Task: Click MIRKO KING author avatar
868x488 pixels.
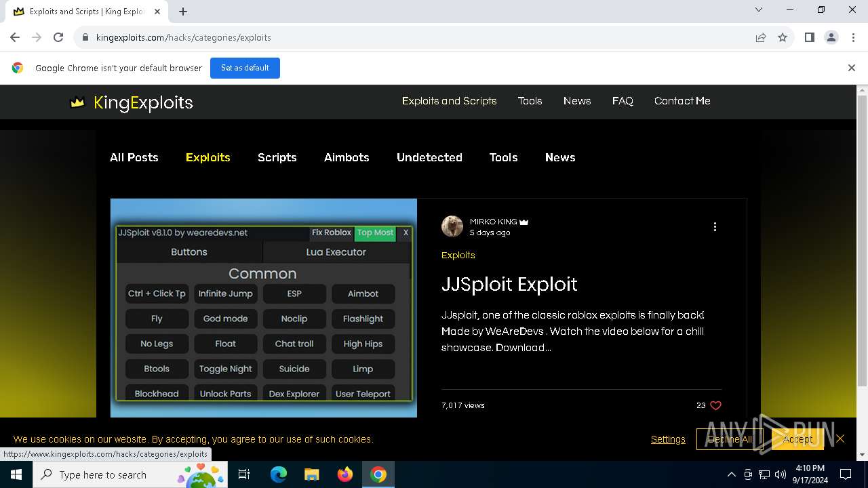Action: (x=452, y=226)
